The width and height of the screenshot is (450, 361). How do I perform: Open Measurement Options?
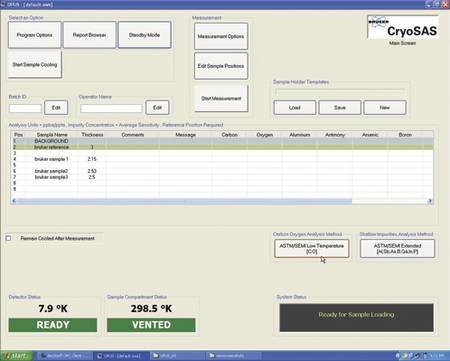coord(221,36)
